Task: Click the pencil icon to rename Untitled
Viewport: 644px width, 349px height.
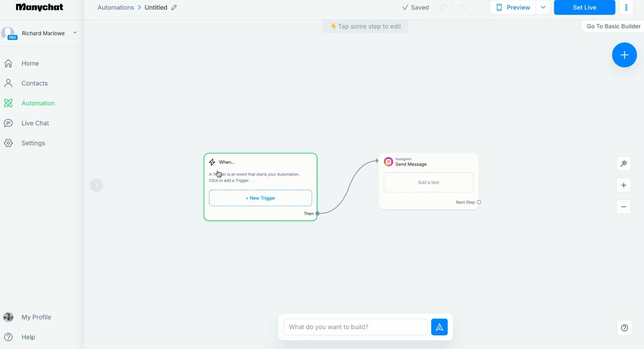Action: pos(174,7)
